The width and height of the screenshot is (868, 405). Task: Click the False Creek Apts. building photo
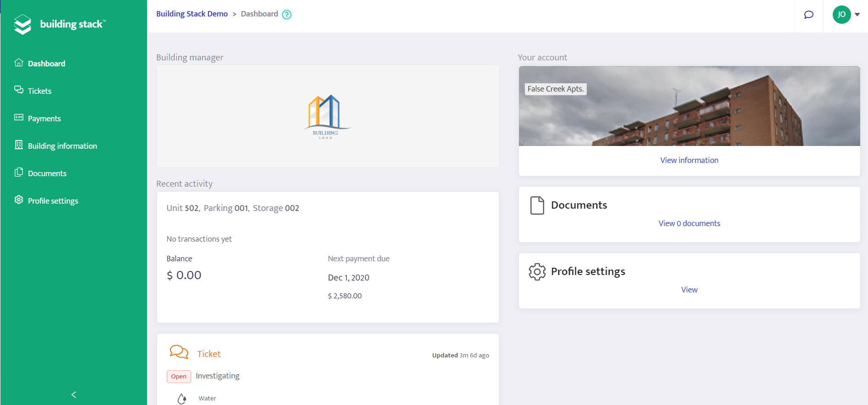tap(689, 106)
